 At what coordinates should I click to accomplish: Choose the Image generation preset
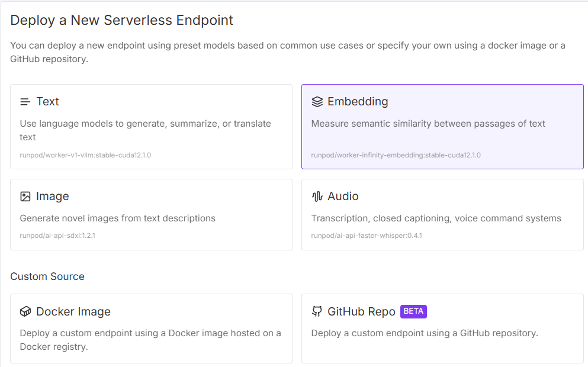151,214
